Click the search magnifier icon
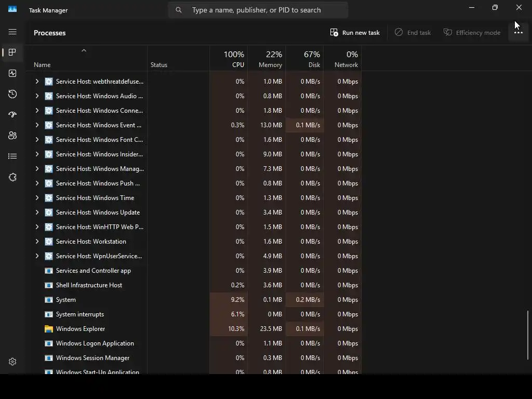The image size is (532, 399). pos(179,10)
